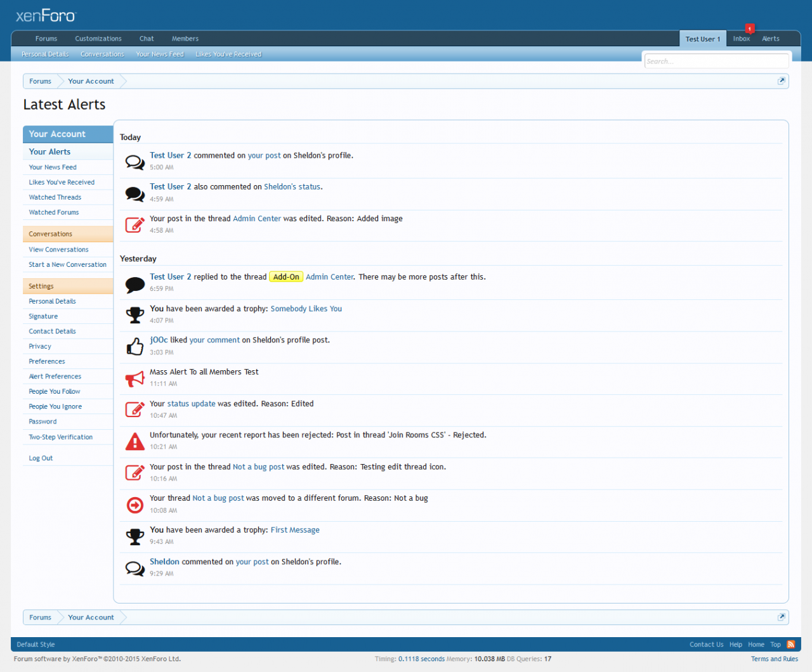Click Default Style in the footer

(x=36, y=644)
